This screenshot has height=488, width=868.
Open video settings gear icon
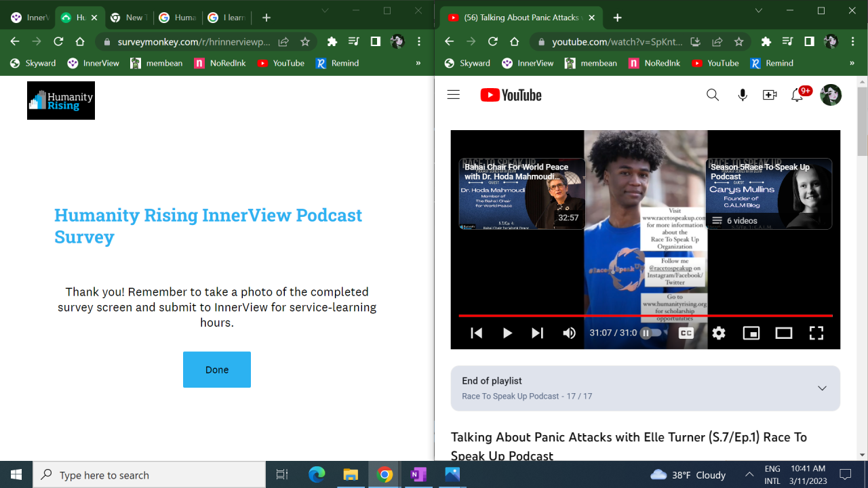pos(719,333)
